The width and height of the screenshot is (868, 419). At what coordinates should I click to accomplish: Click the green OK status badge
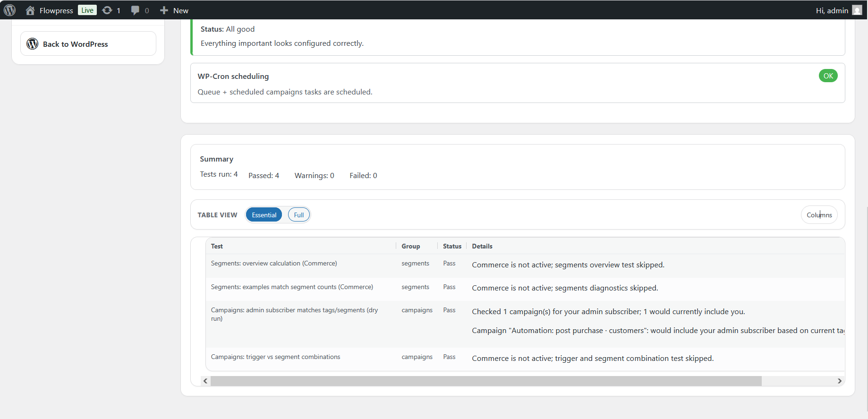click(828, 76)
